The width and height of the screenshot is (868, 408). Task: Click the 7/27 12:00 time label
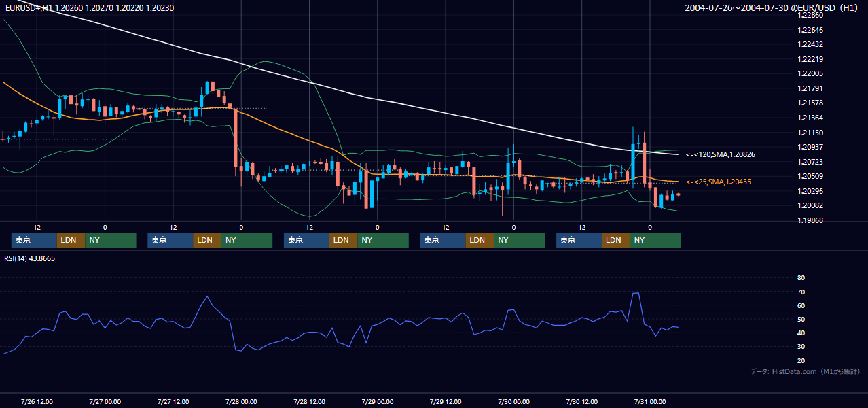pyautogui.click(x=173, y=402)
